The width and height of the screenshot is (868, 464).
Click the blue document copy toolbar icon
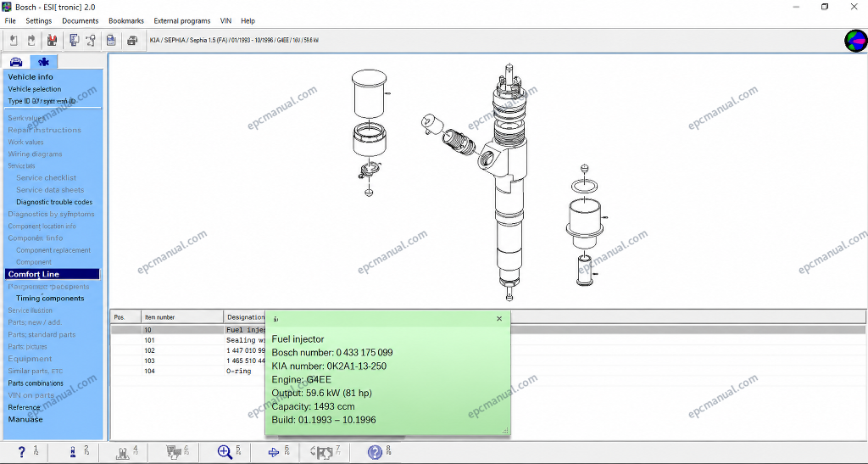(x=74, y=41)
